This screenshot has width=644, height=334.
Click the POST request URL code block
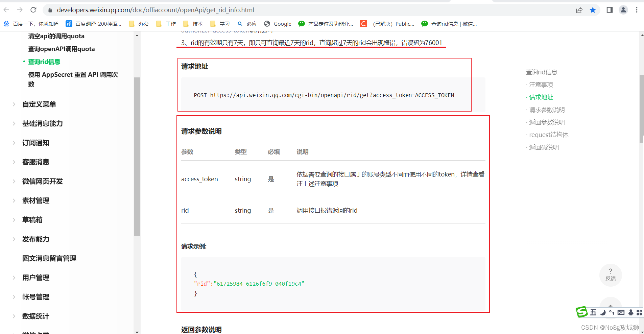333,95
